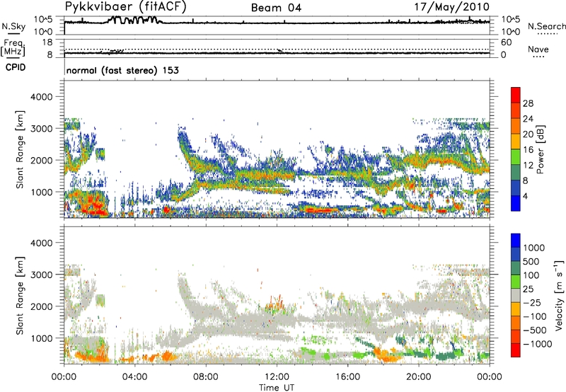Click the Nave legend label
This screenshot has height=392, width=566.
(538, 50)
